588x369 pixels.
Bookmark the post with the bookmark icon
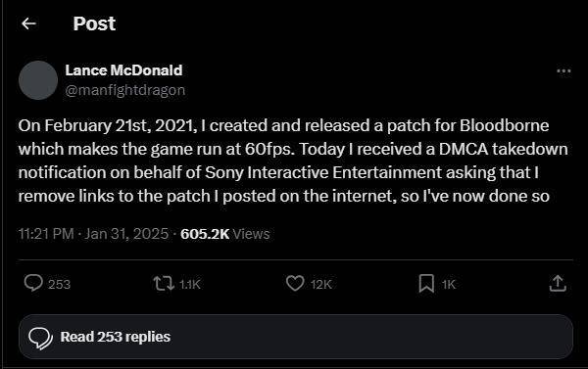point(426,283)
